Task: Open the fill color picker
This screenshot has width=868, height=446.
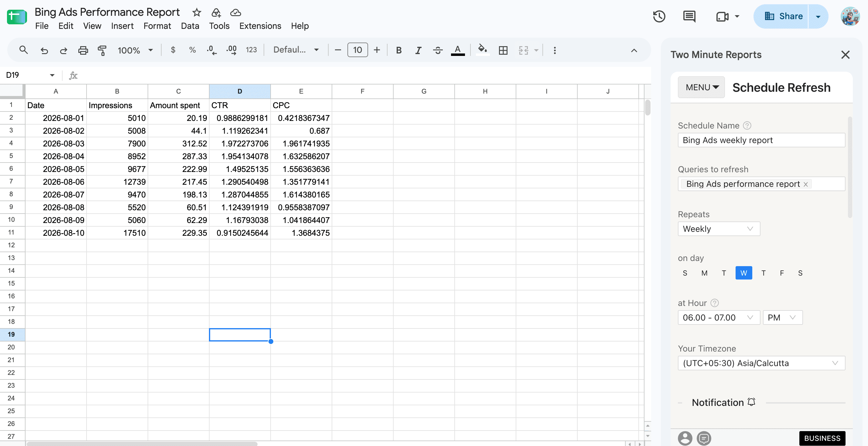Action: (x=483, y=50)
